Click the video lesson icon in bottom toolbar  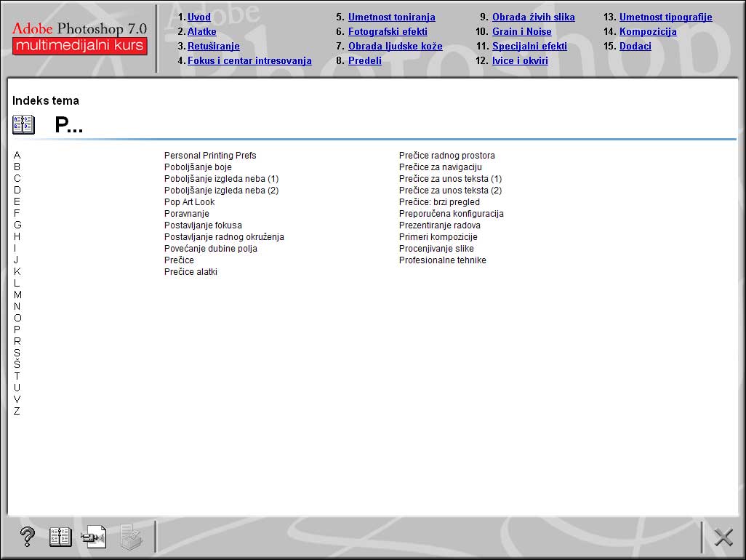[94, 537]
